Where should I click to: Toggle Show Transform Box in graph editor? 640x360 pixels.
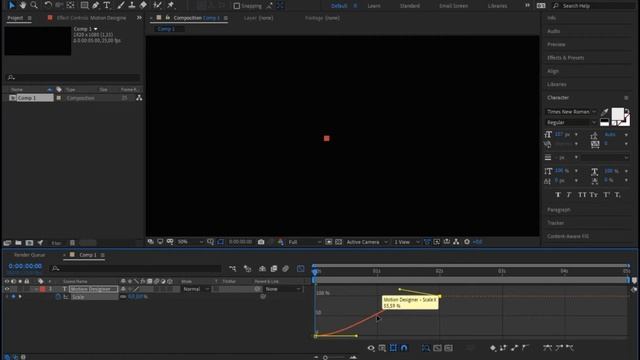point(393,348)
